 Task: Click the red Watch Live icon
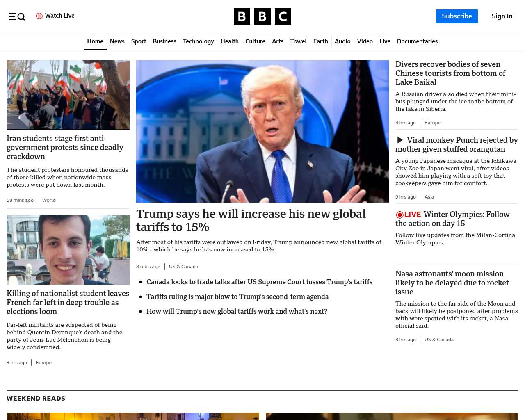(x=39, y=16)
